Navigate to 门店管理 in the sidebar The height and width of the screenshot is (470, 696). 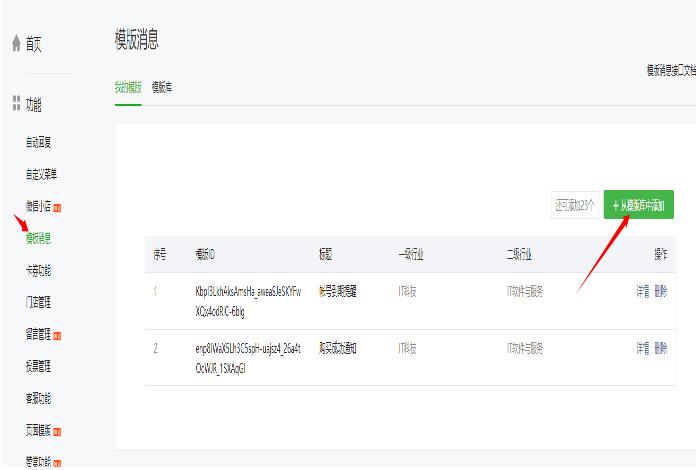[38, 302]
